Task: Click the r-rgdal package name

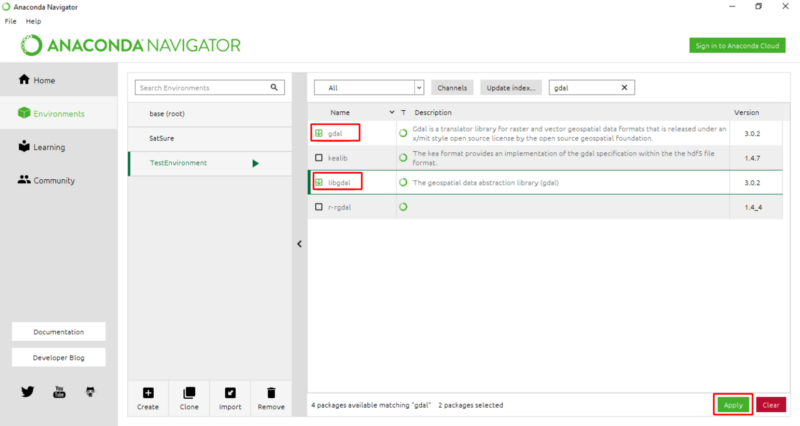Action: [339, 207]
